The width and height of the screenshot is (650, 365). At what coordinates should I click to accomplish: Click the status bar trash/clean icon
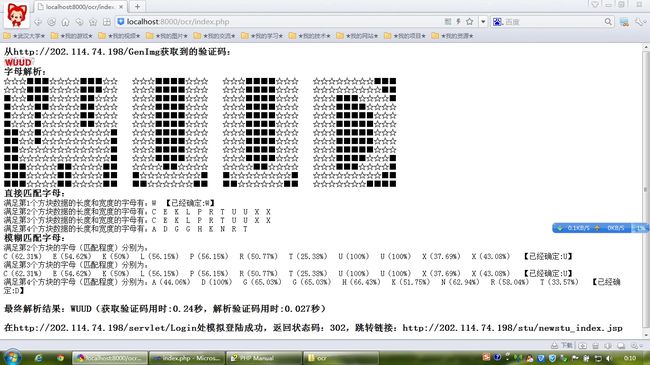(x=596, y=346)
